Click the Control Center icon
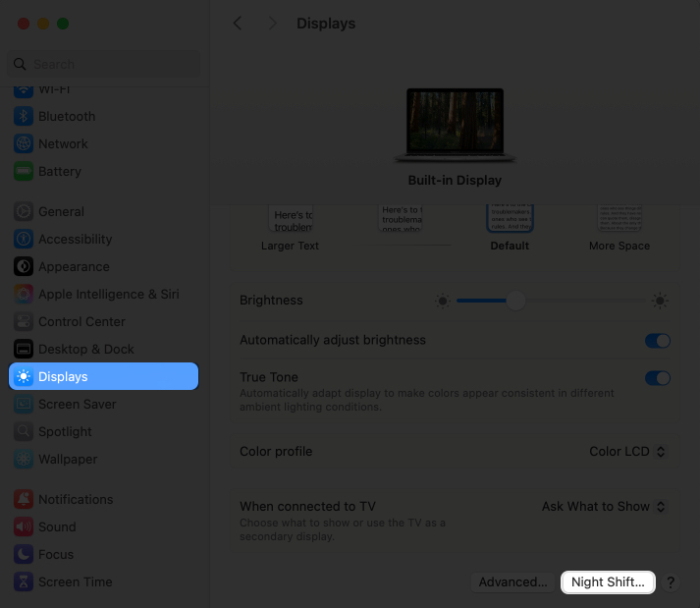 (24, 321)
